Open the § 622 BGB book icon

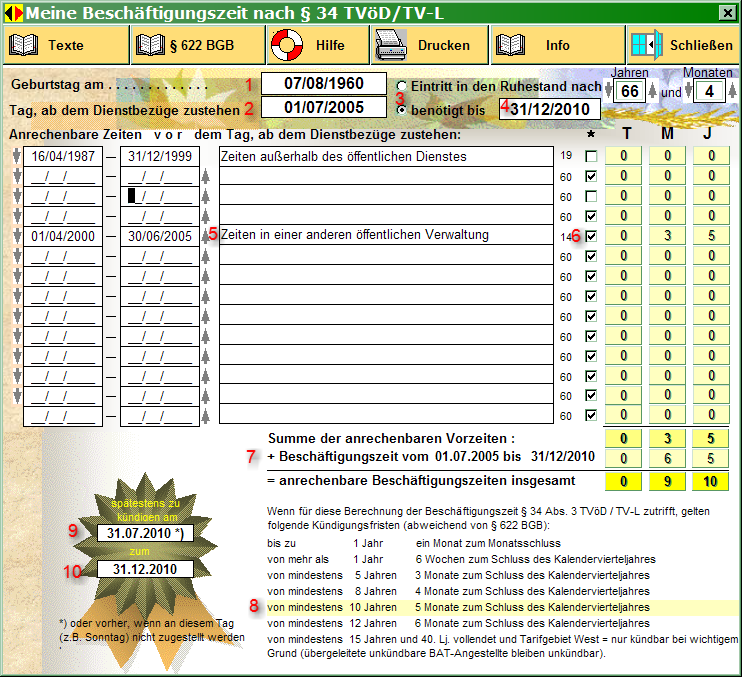150,45
